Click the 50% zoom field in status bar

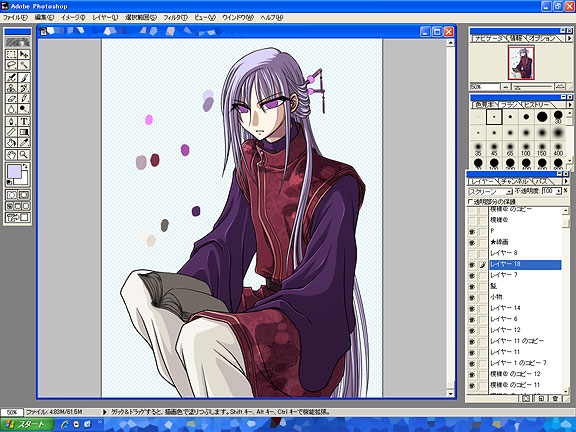[12, 412]
